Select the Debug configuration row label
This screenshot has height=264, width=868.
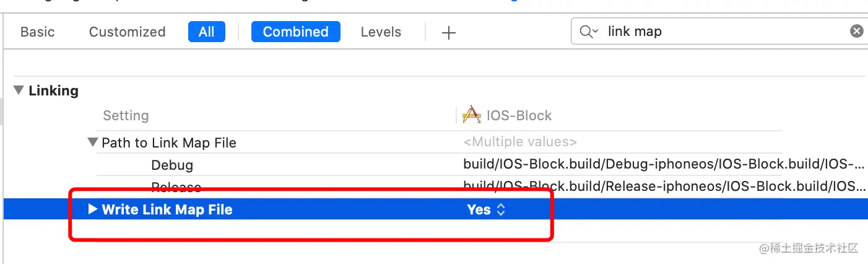tap(172, 165)
